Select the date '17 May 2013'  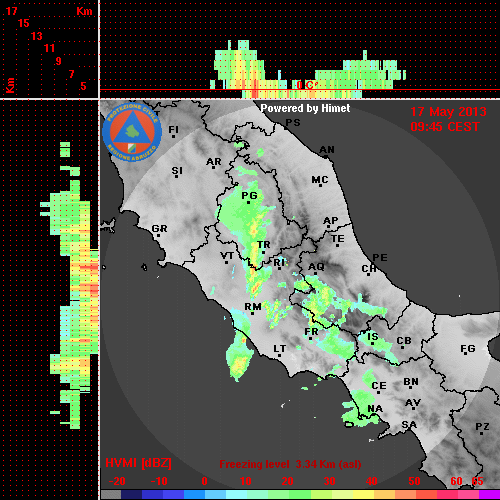click(x=448, y=112)
